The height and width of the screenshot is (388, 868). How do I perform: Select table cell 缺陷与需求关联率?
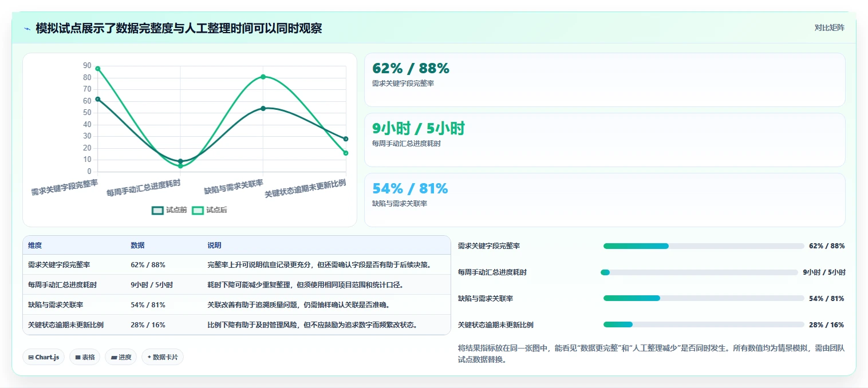(x=56, y=305)
